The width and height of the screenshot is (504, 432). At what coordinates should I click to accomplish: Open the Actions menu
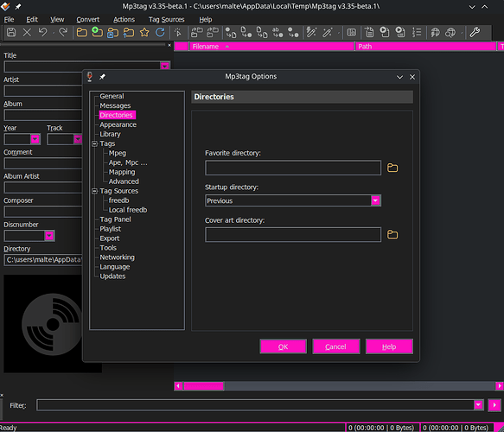click(124, 20)
